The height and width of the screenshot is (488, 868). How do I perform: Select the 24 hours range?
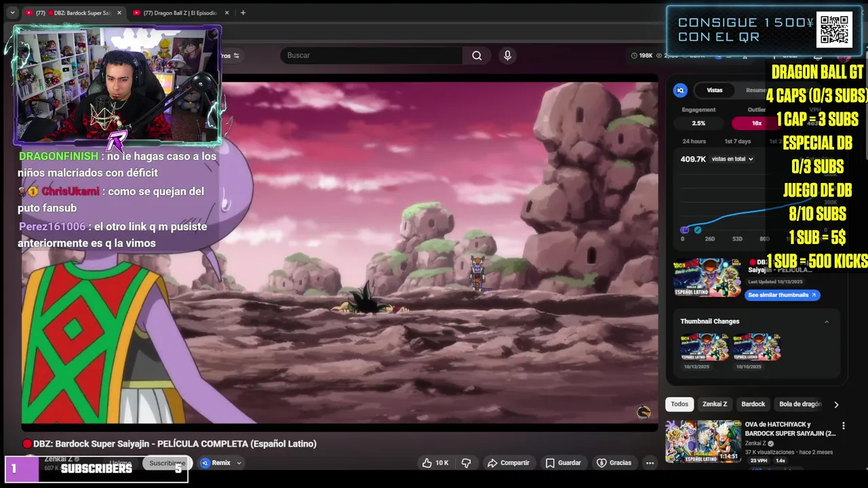[694, 141]
